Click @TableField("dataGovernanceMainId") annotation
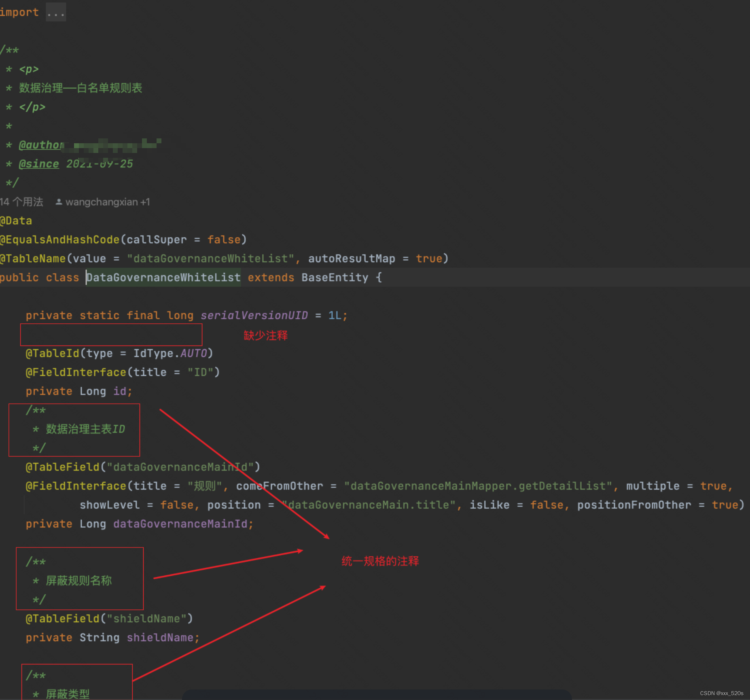The image size is (750, 700). 143,467
